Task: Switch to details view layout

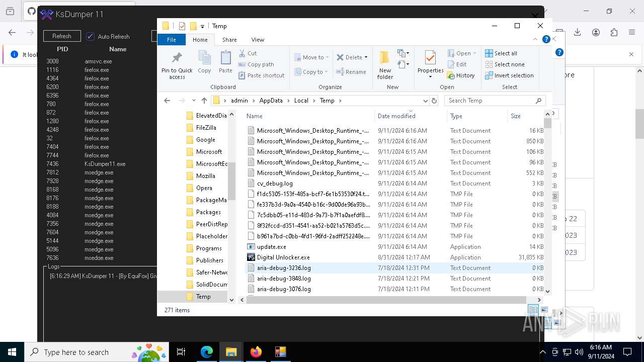Action: coord(533,310)
